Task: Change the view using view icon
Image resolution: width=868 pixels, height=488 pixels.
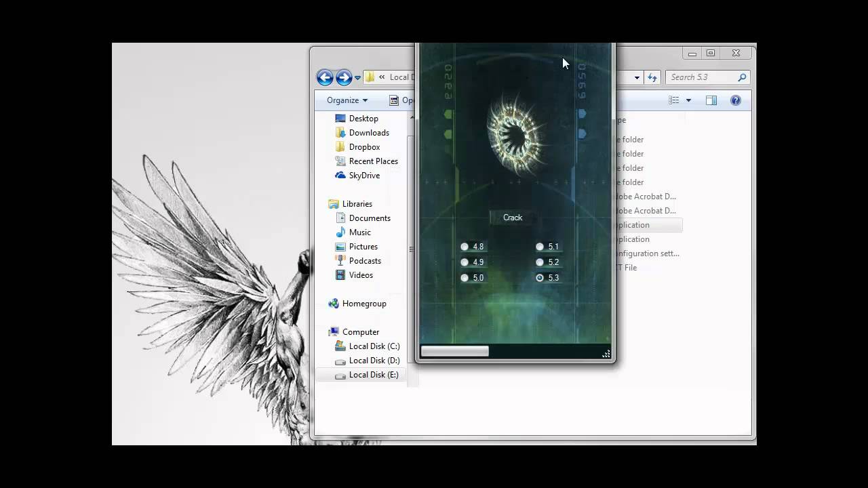Action: tap(674, 100)
